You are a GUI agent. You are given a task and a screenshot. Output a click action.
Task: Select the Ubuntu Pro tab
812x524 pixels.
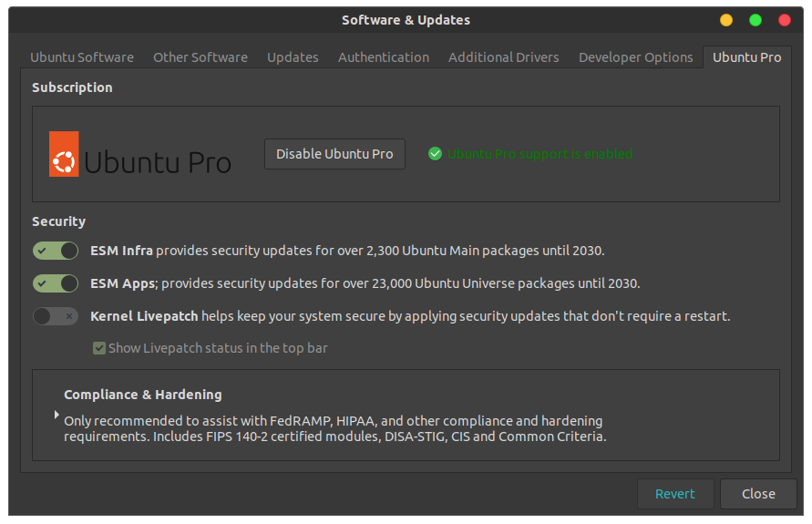point(746,57)
